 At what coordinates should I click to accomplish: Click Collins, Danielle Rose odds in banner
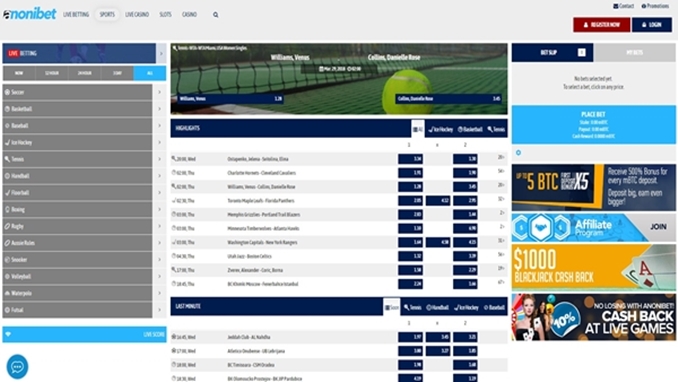448,99
